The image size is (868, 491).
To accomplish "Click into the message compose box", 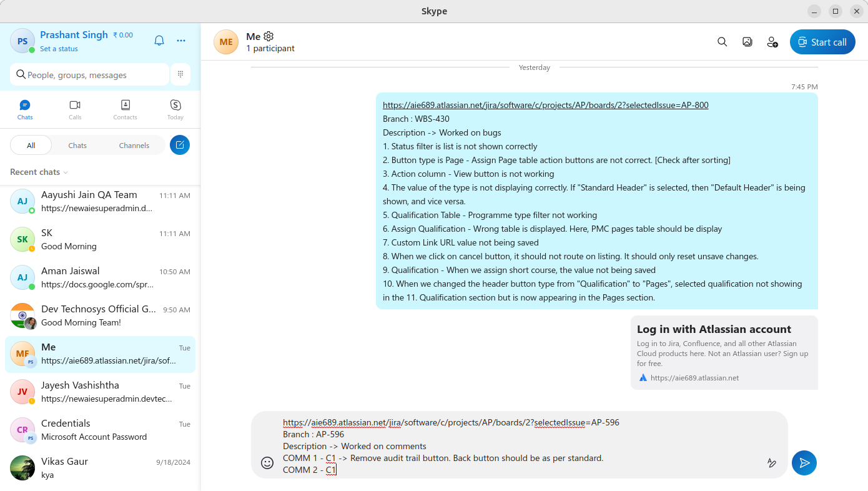I will pos(520,445).
